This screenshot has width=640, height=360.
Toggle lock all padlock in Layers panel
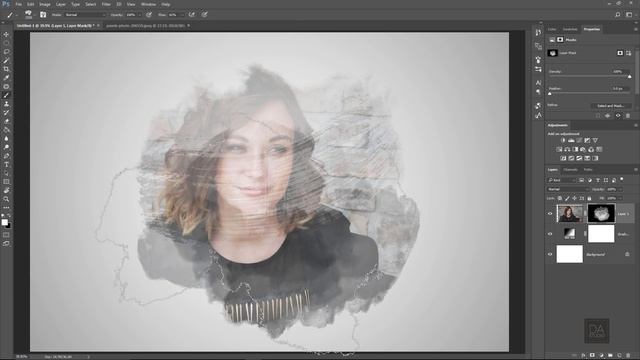(x=589, y=198)
